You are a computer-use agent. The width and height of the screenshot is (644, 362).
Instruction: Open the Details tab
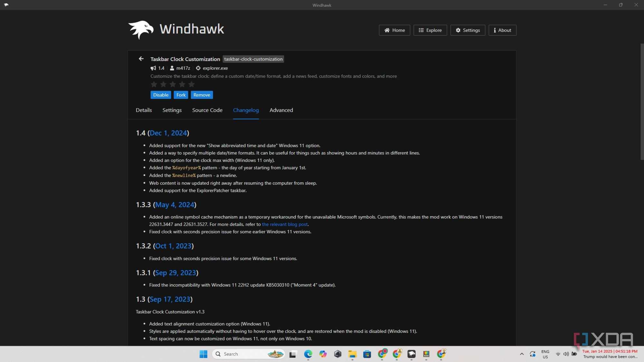[144, 110]
